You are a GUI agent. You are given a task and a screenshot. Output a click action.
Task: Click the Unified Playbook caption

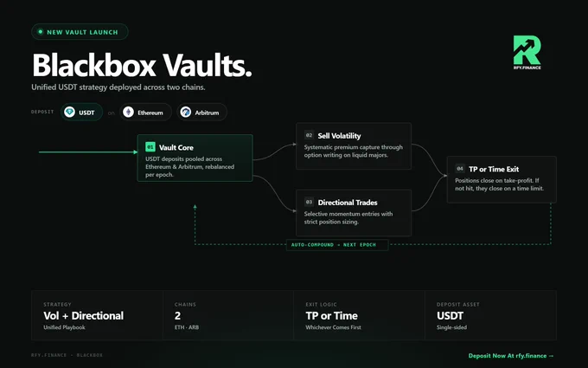64,327
